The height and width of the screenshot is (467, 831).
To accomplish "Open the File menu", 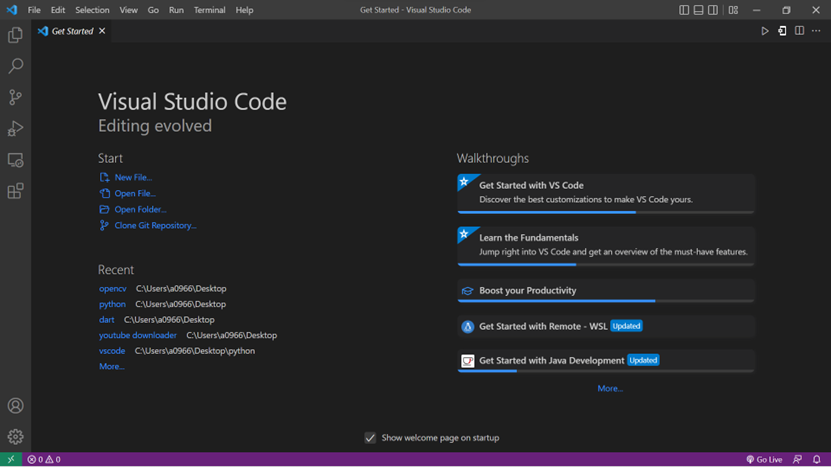I will click(34, 10).
